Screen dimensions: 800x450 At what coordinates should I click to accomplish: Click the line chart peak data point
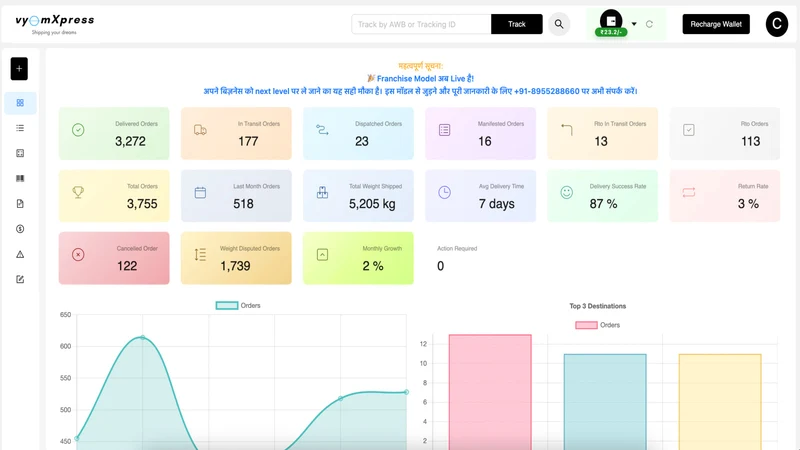coord(142,337)
